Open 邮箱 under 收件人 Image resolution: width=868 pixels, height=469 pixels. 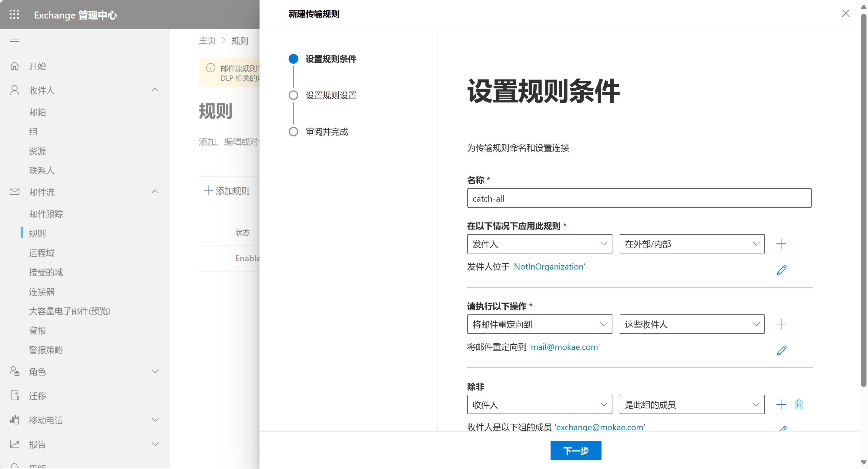pos(37,112)
